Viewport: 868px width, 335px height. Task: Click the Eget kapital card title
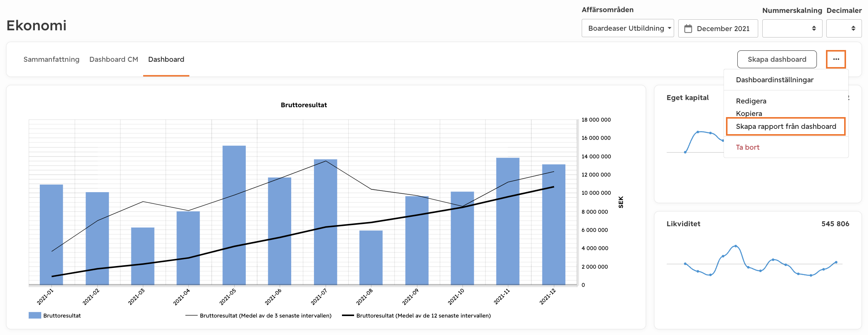(687, 97)
